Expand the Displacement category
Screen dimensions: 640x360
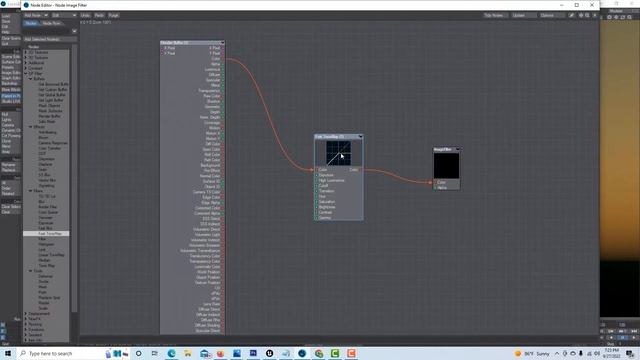click(26, 313)
